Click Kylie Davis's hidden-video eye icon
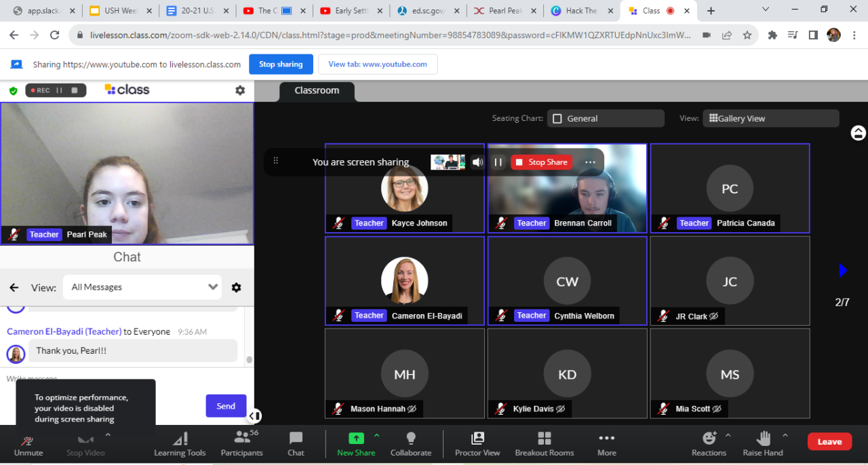Image resolution: width=868 pixels, height=465 pixels. (560, 409)
